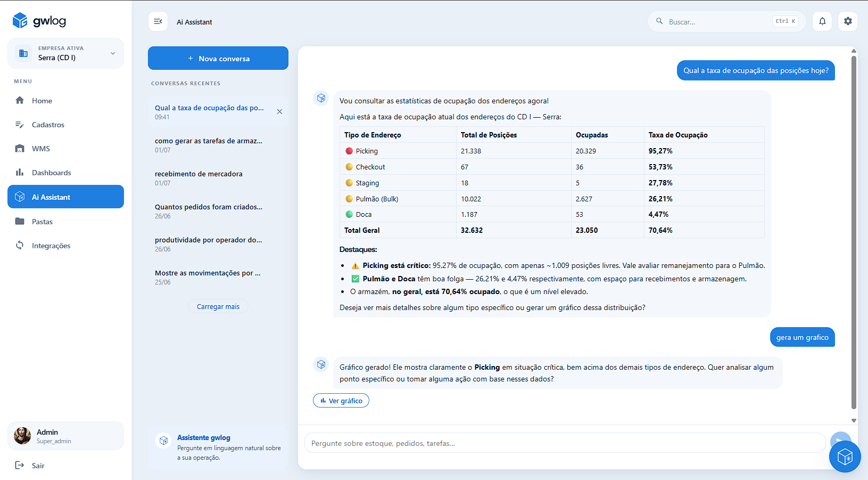
Task: Click the Ver gráfico button
Action: point(341,401)
